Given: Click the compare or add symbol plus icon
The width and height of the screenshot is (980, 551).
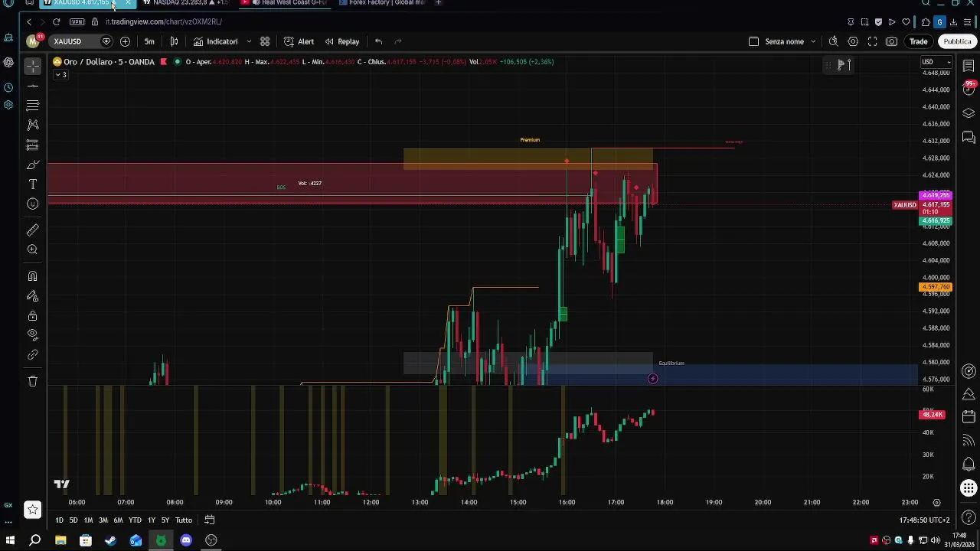Looking at the screenshot, I should (x=125, y=41).
